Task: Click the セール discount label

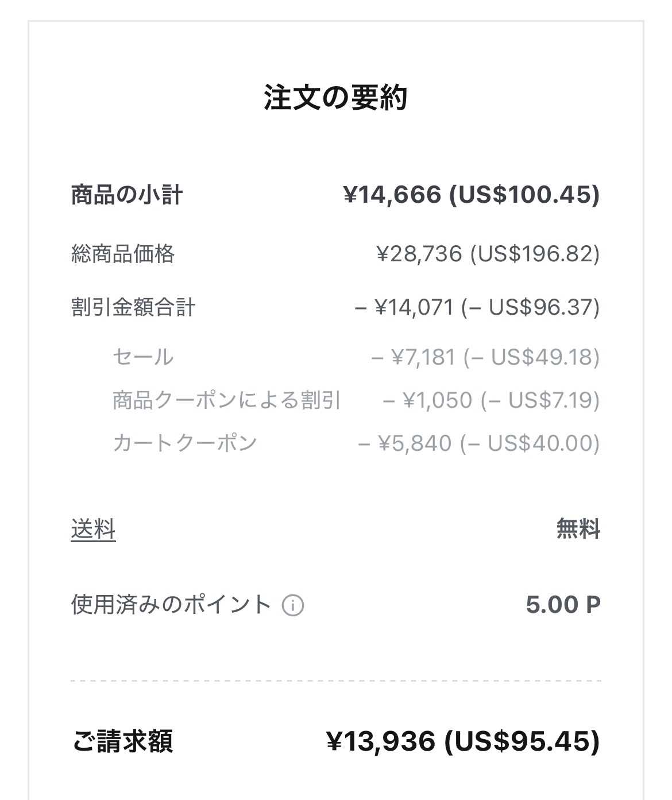Action: 143,357
